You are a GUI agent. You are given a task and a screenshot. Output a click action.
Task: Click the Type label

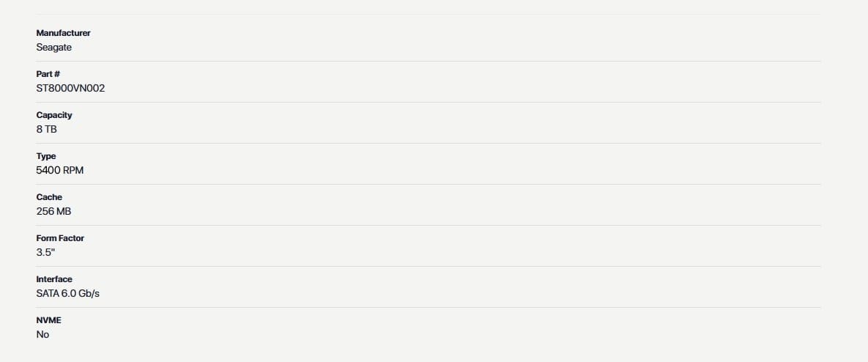pos(46,156)
